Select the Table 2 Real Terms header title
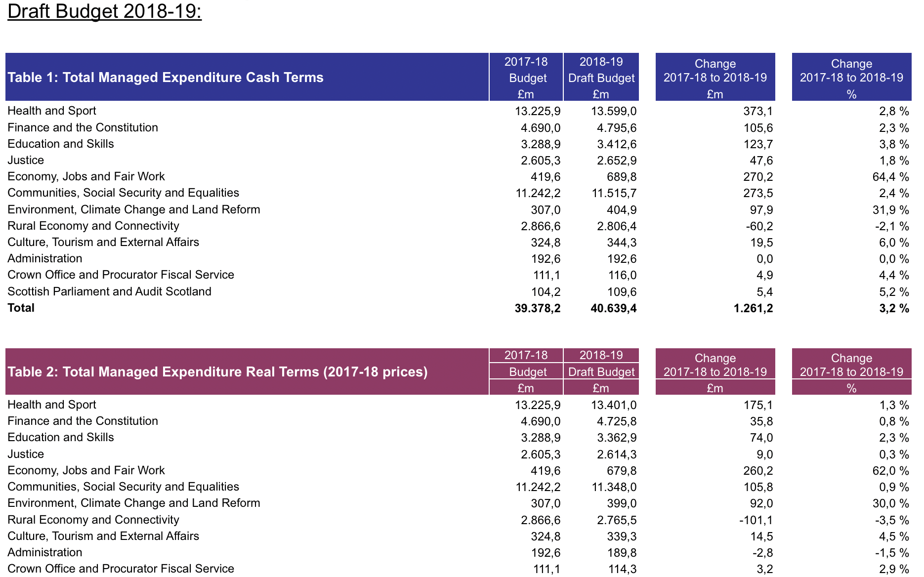This screenshot has width=924, height=577. 217,371
